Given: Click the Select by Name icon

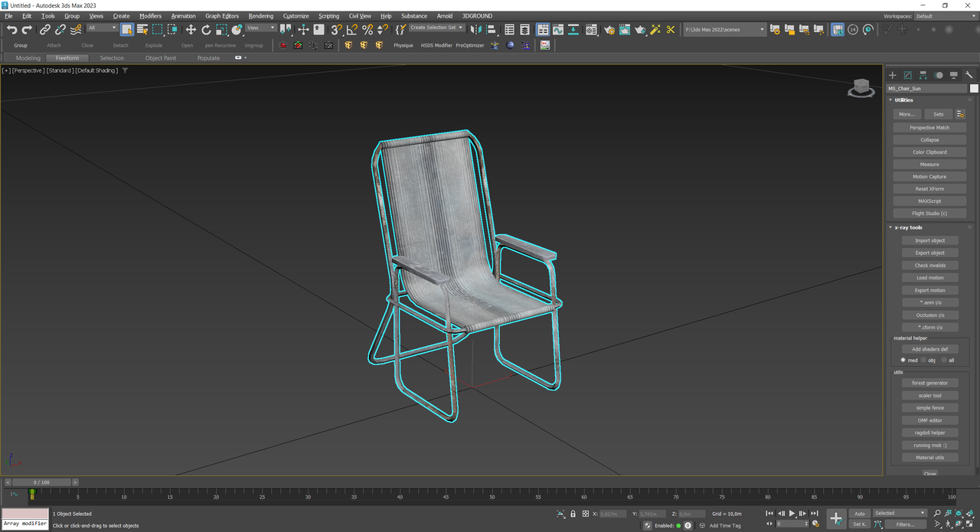Looking at the screenshot, I should tap(142, 30).
